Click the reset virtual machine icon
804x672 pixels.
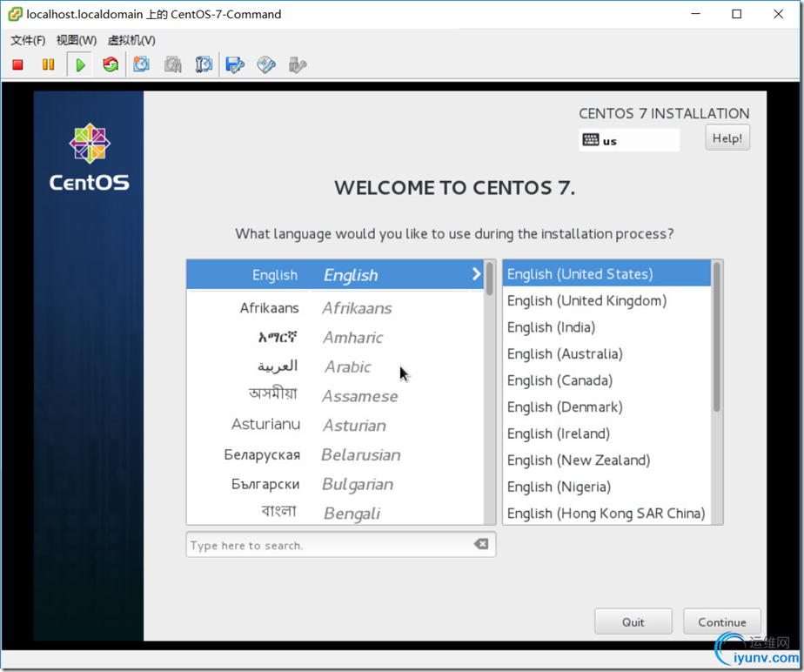pos(111,64)
